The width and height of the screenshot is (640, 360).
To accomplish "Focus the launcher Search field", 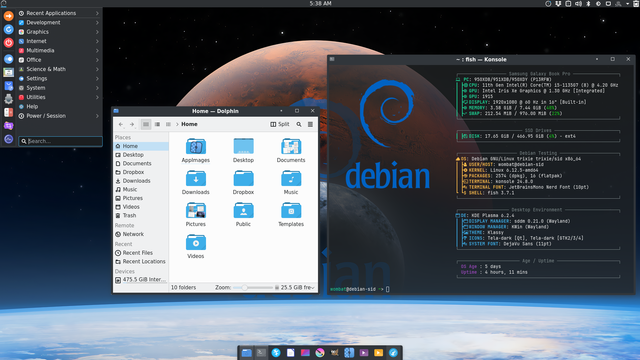I will click(x=60, y=141).
